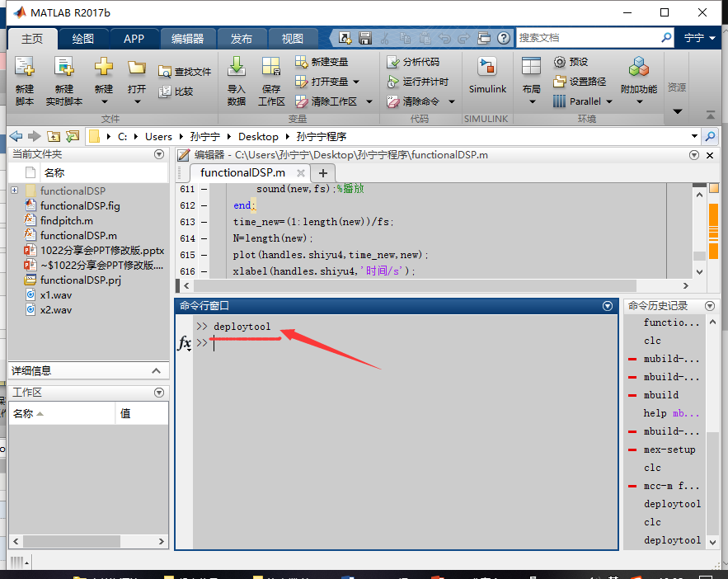
Task: Click Desktop in address path
Action: coord(258,137)
